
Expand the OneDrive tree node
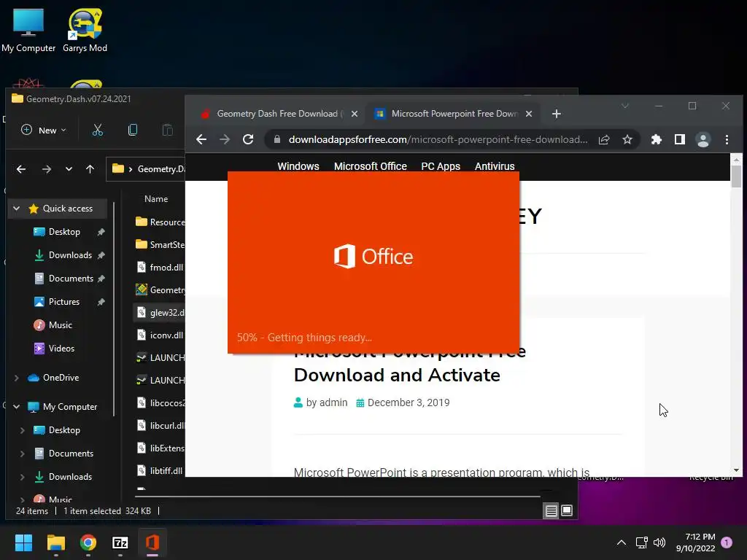click(x=17, y=378)
